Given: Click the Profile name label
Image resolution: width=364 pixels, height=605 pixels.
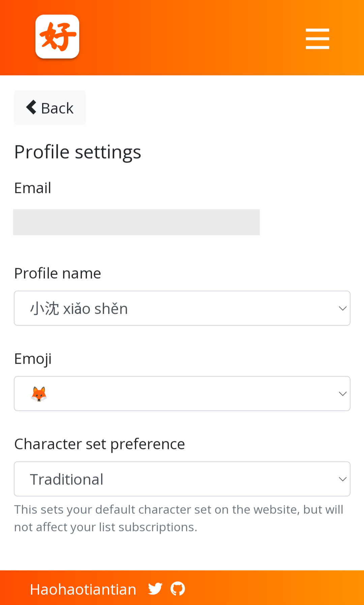Looking at the screenshot, I should [58, 273].
